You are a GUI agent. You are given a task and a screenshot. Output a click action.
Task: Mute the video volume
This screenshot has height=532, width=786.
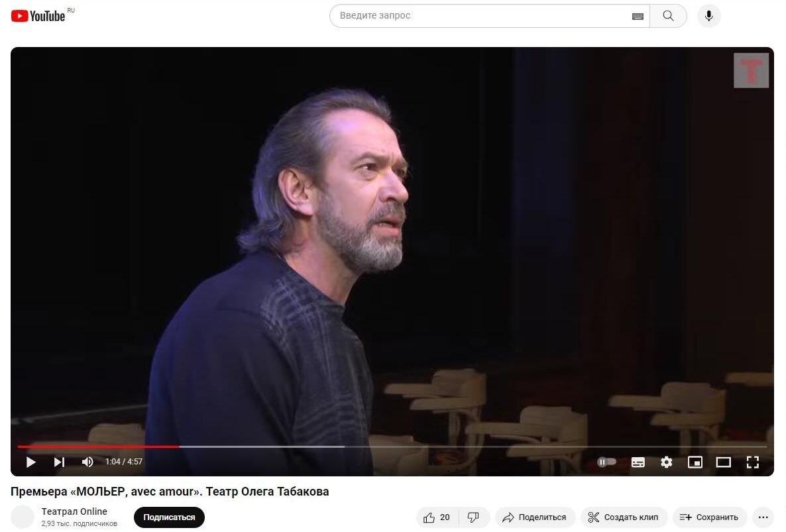(x=87, y=462)
